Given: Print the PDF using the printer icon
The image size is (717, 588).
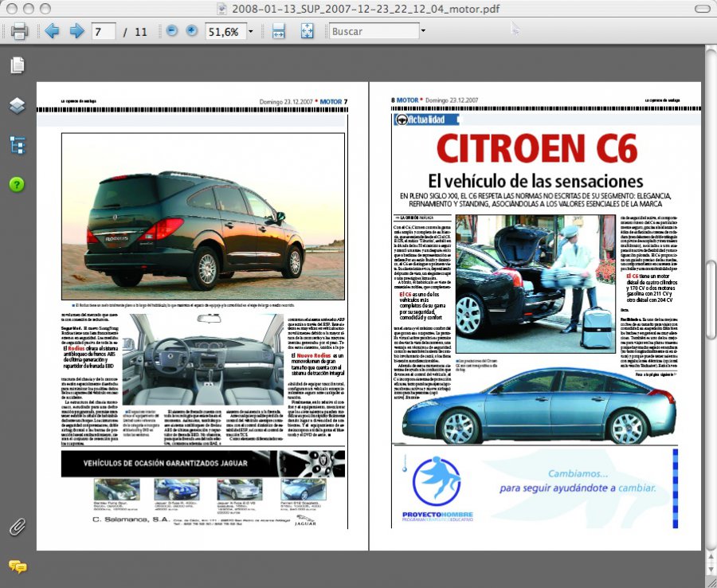Looking at the screenshot, I should click(x=19, y=31).
